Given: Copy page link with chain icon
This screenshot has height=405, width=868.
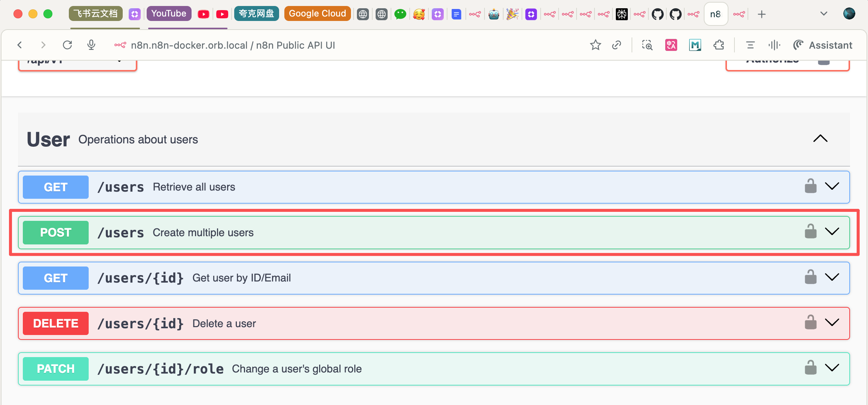Looking at the screenshot, I should click(616, 45).
